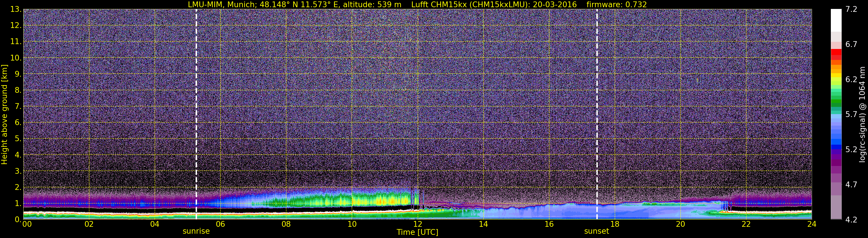Click the white dashed sunrise marker line
This screenshot has width=868, height=238.
click(x=196, y=114)
